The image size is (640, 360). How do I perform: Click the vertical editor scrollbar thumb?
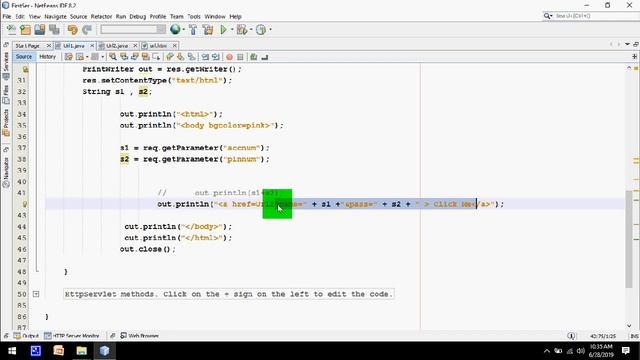pyautogui.click(x=629, y=239)
